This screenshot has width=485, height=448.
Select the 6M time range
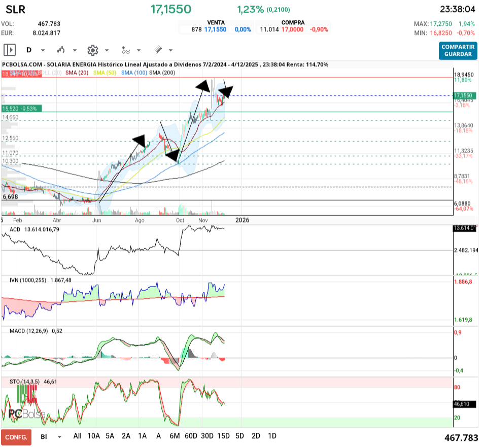click(175, 436)
